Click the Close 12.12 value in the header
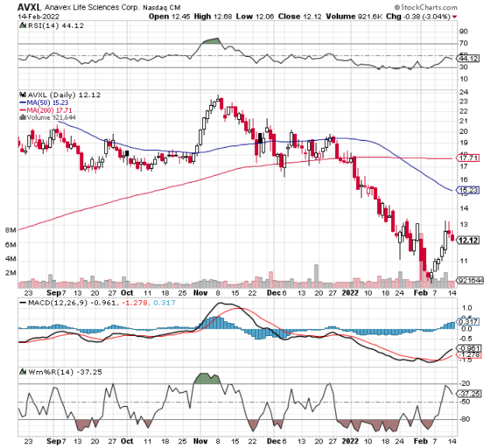The width and height of the screenshot is (489, 448). coord(300,16)
